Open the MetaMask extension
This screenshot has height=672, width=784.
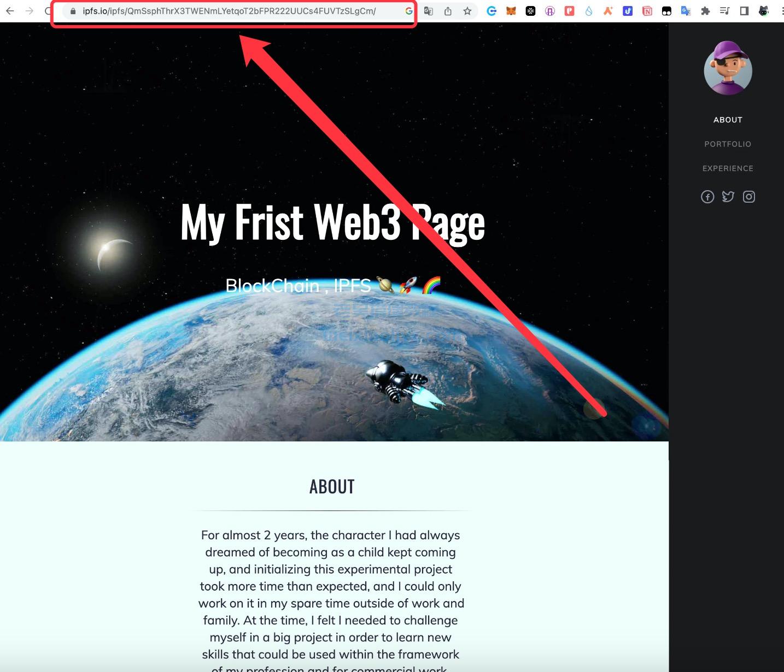[x=511, y=10]
